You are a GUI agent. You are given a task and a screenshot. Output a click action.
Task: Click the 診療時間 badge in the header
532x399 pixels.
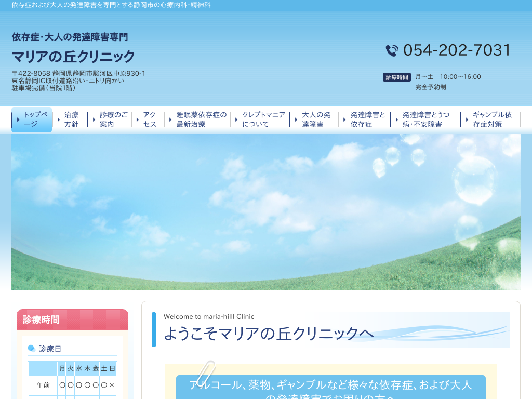pyautogui.click(x=397, y=77)
